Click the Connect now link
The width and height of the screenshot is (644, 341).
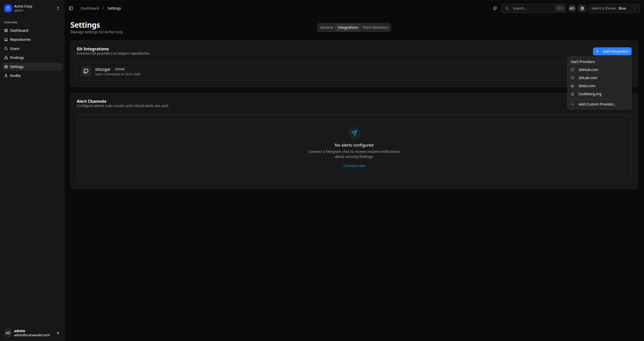point(354,165)
